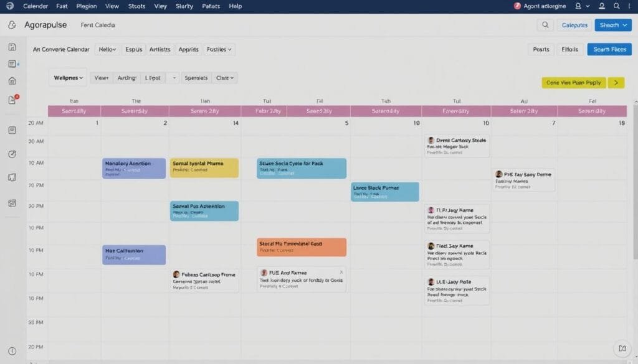The height and width of the screenshot is (364, 638).
Task: Open the Help menu
Action: 235,6
